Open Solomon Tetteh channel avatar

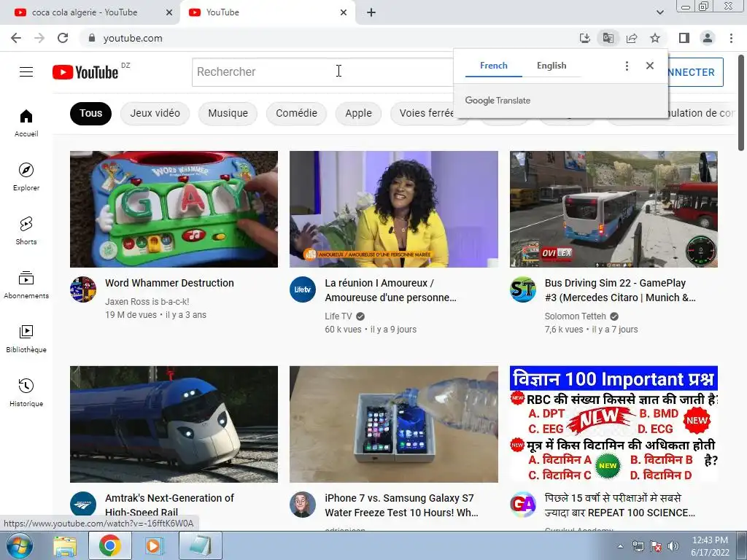coord(522,289)
